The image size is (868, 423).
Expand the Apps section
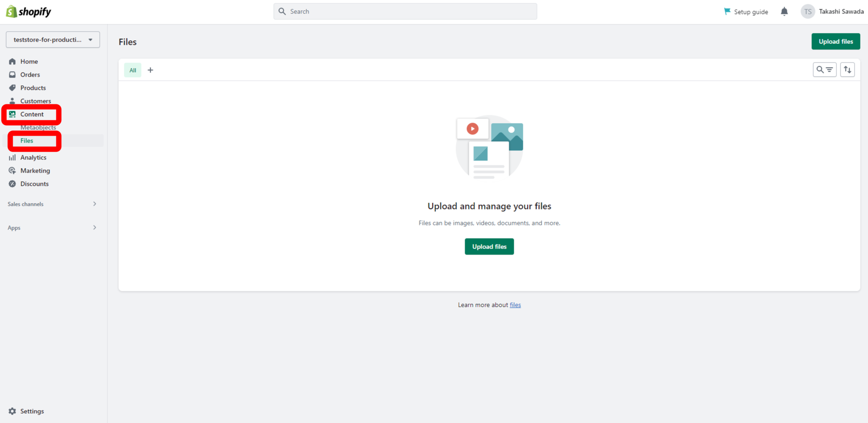pos(94,227)
